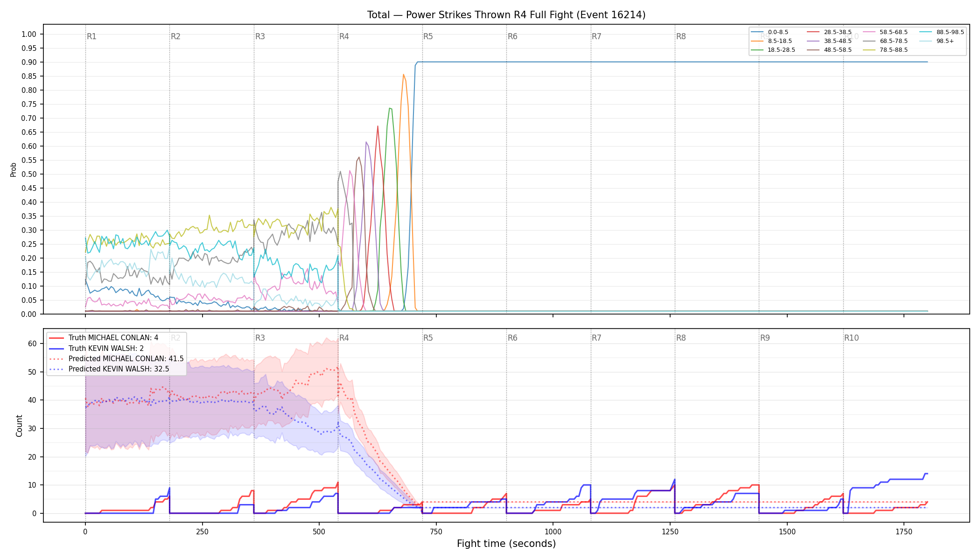Click the R4 round marker in bottom chart
The height and width of the screenshot is (560, 980).
click(344, 338)
